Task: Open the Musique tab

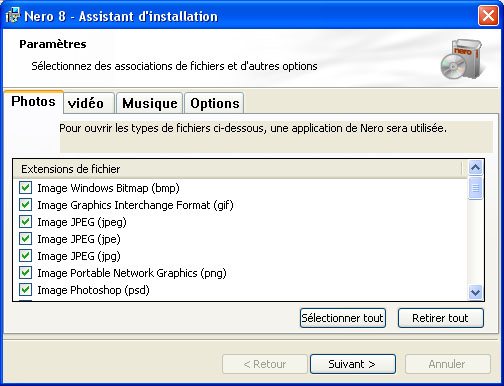Action: pos(149,103)
